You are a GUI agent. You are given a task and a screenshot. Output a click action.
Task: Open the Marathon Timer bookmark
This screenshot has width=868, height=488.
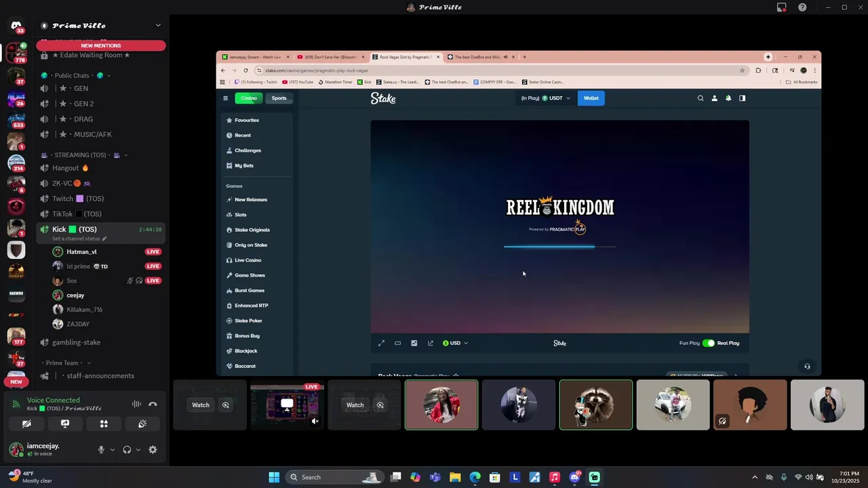(335, 82)
